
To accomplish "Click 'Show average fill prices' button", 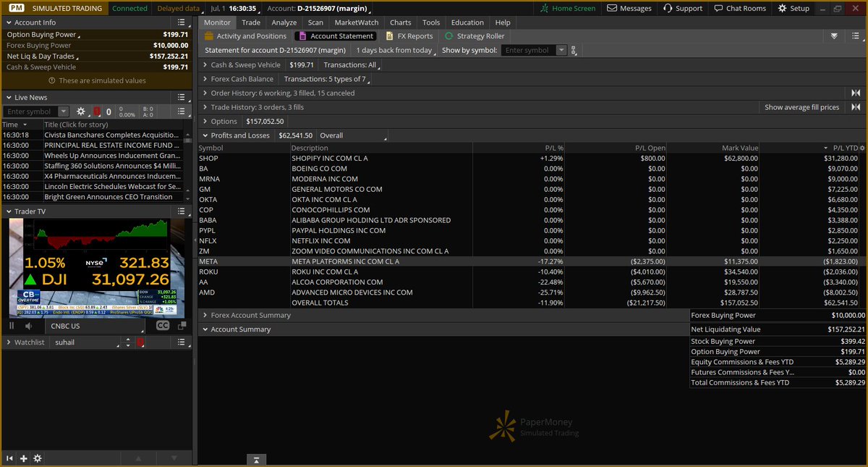I will click(x=802, y=107).
